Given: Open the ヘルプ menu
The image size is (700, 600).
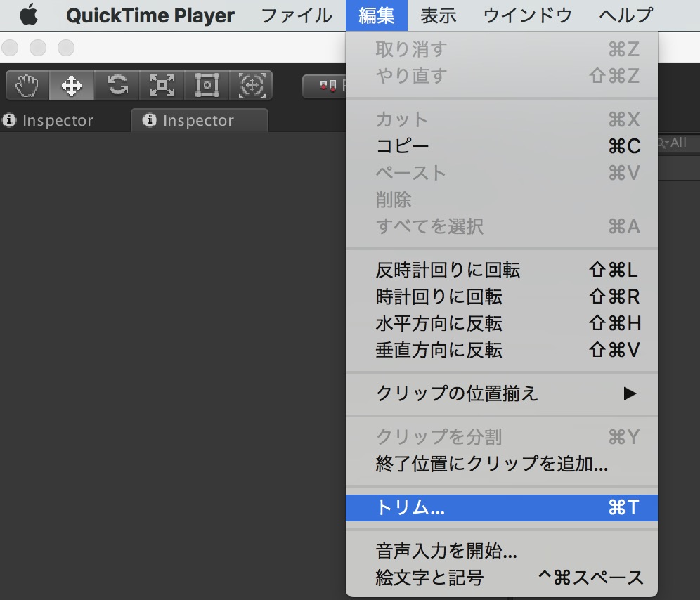Looking at the screenshot, I should [626, 15].
